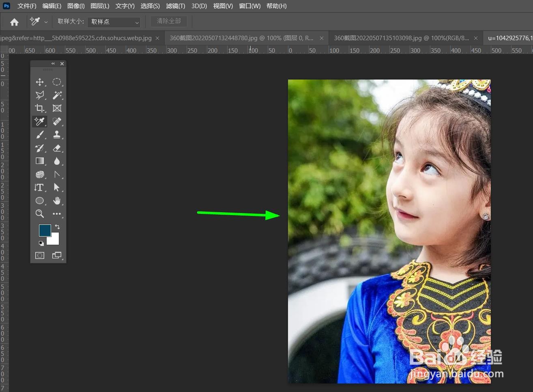533x392 pixels.
Task: Select the Crop tool
Action: (40, 108)
